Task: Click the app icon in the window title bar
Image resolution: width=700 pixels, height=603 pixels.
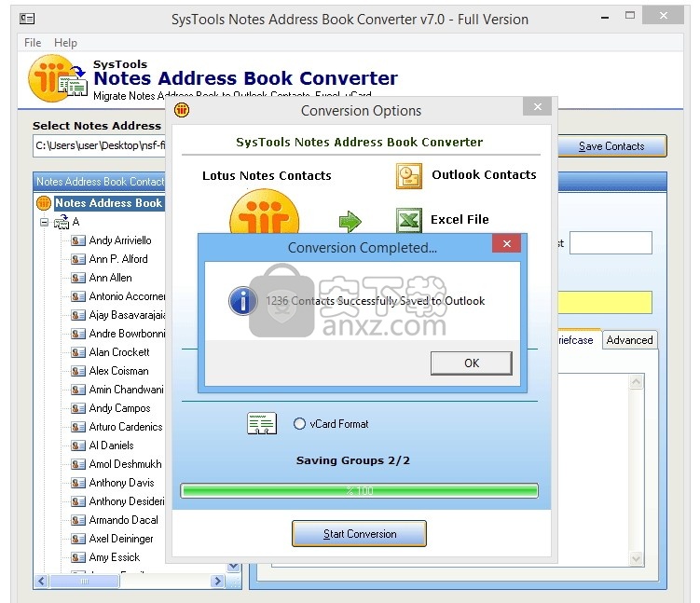Action: 27,19
